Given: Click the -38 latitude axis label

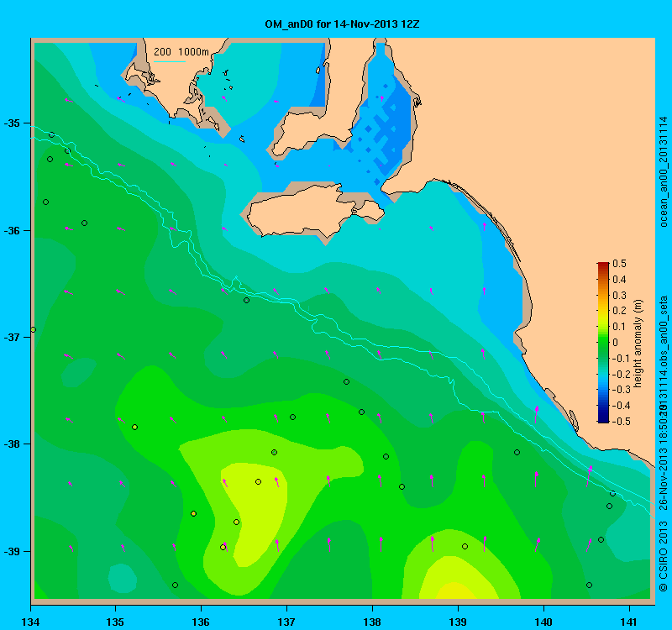Looking at the screenshot, I should tap(12, 444).
